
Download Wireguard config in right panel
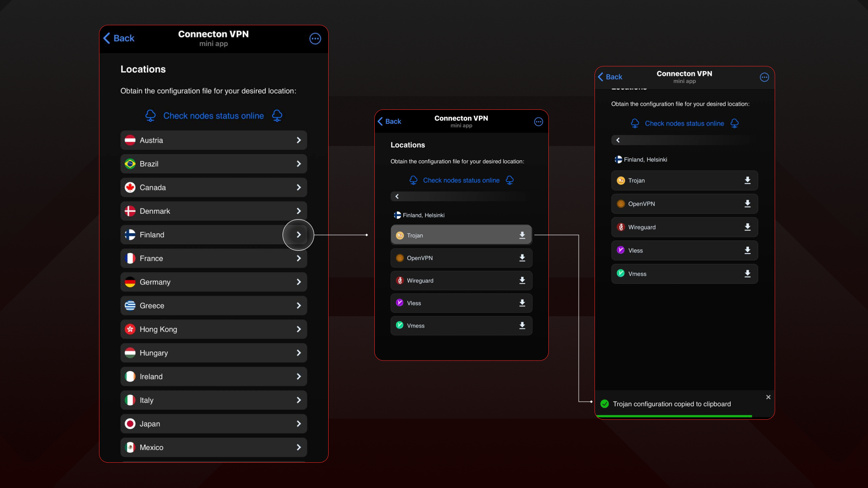747,227
